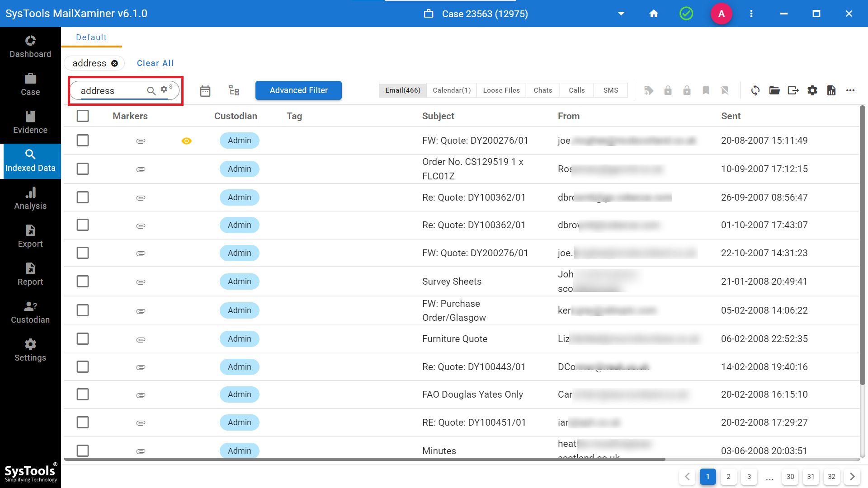
Task: Click the remove bookmark icon
Action: click(x=725, y=90)
